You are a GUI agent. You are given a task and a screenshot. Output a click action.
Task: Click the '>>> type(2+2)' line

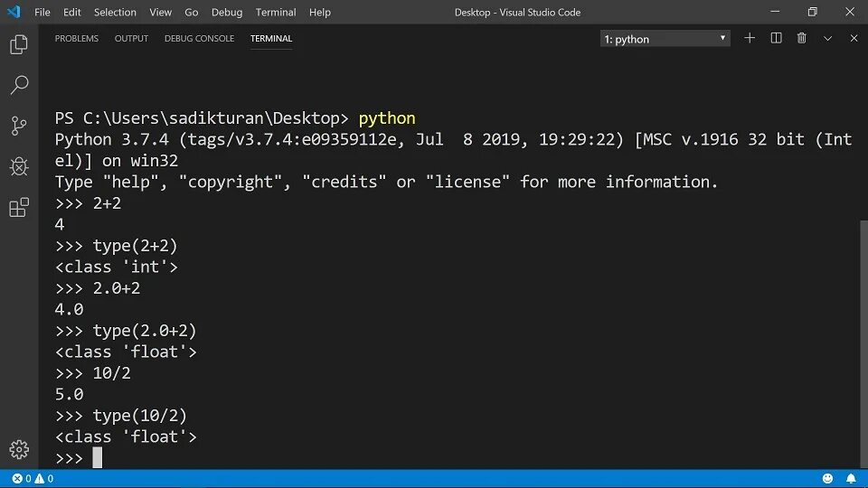point(117,246)
